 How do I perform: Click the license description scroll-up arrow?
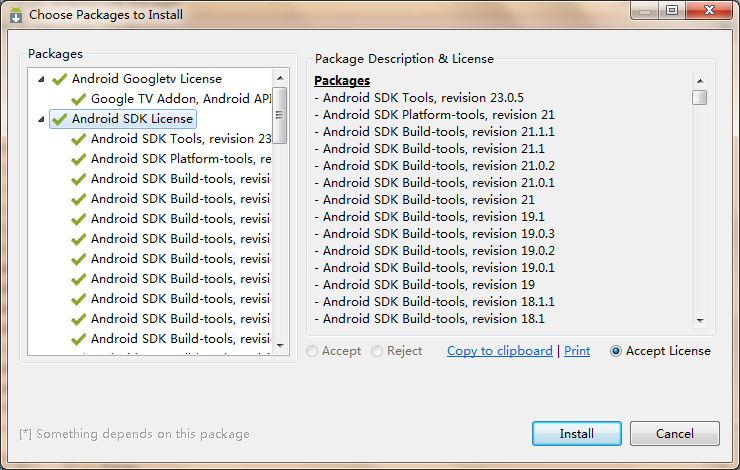point(700,81)
